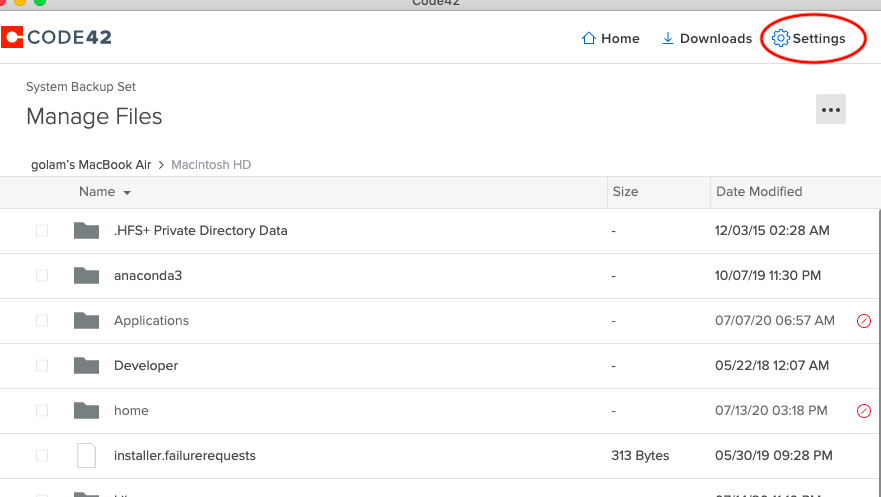The height and width of the screenshot is (497, 881).
Task: Click the Size column header
Action: (625, 191)
